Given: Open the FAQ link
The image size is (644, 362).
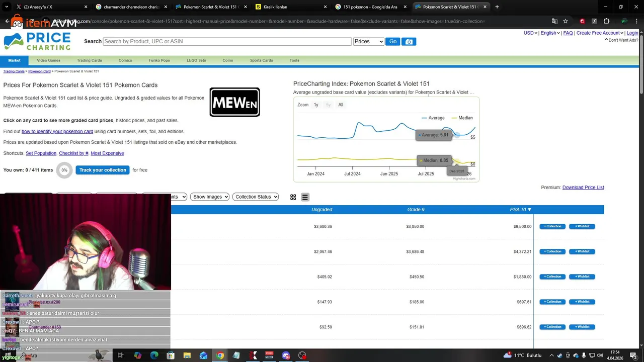Looking at the screenshot, I should click(568, 33).
